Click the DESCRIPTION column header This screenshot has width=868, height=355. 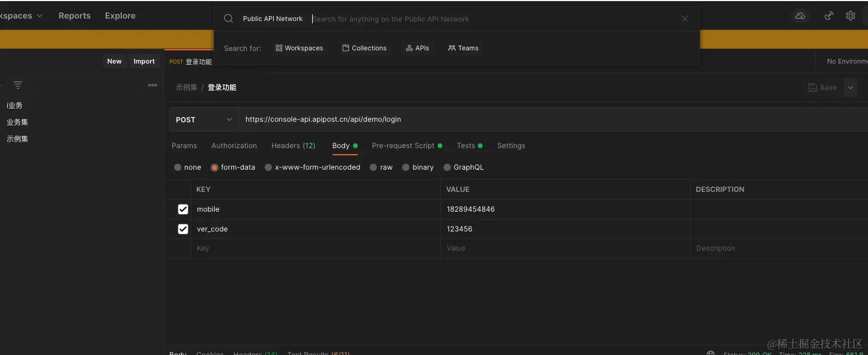tap(720, 189)
